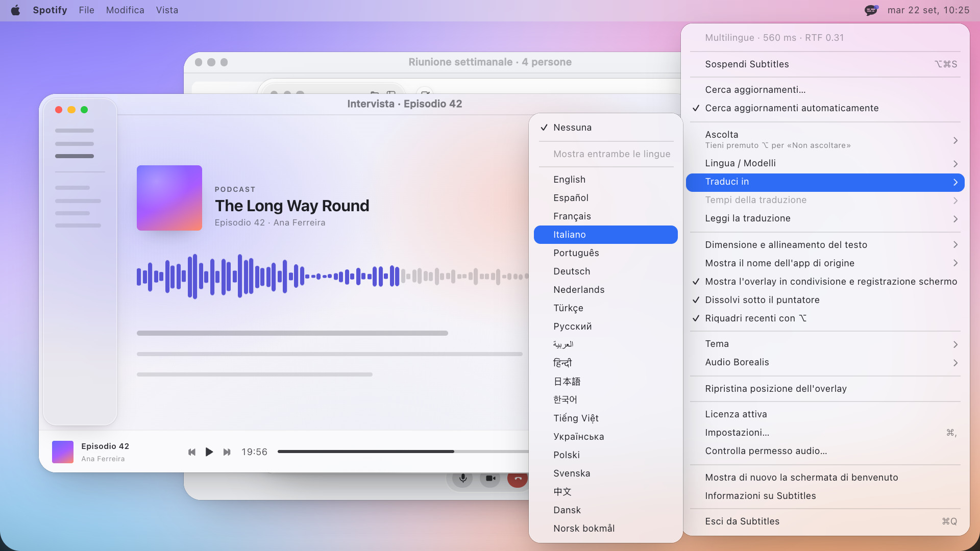Expand the Ascolta submenu
Image resolution: width=980 pixels, height=551 pixels.
pos(825,140)
